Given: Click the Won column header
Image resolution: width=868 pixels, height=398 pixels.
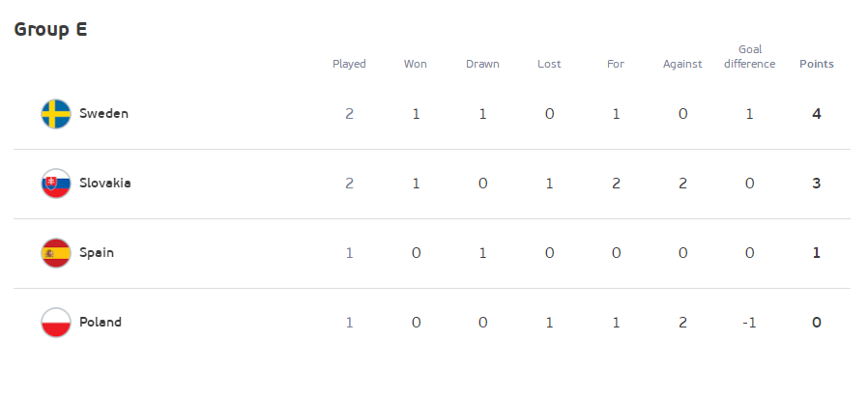Looking at the screenshot, I should click(416, 65).
